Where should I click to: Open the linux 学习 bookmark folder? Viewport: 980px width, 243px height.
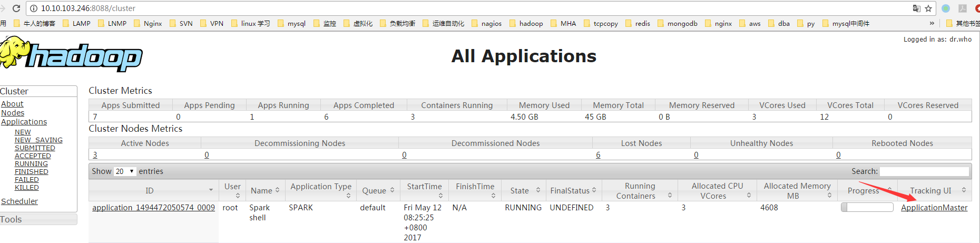(250, 23)
